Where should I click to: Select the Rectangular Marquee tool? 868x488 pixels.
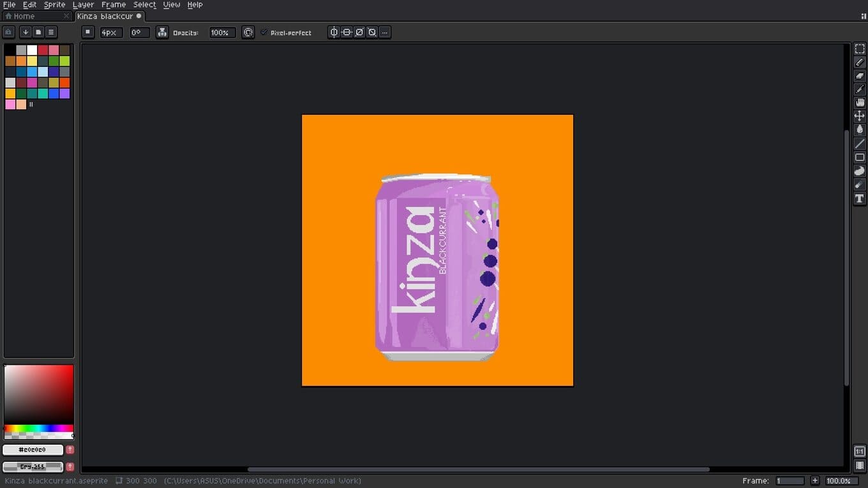click(x=860, y=49)
